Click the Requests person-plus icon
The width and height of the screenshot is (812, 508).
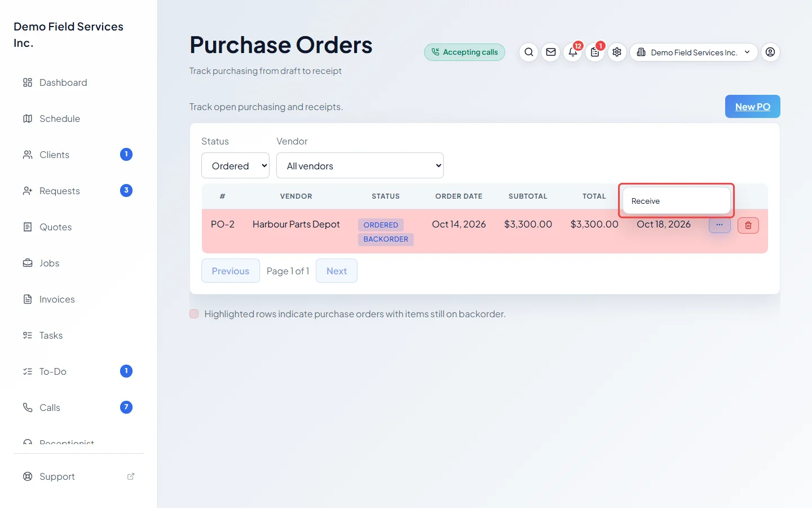(x=28, y=191)
